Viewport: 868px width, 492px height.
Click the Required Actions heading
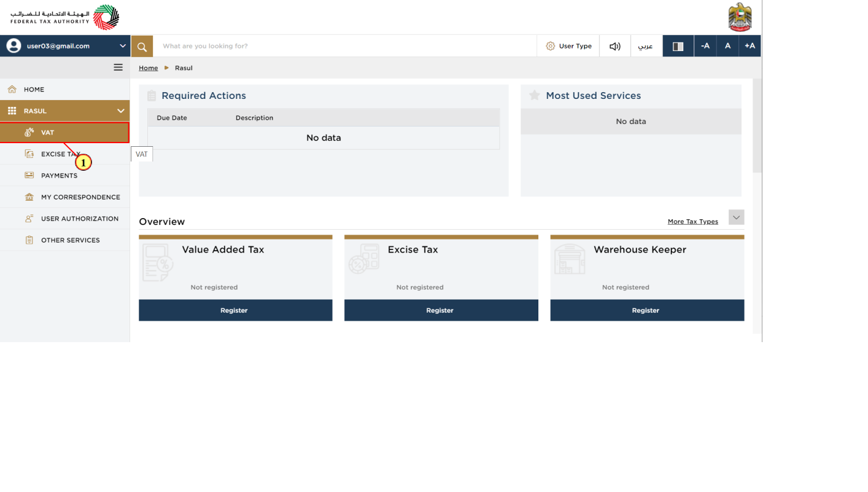(x=204, y=96)
